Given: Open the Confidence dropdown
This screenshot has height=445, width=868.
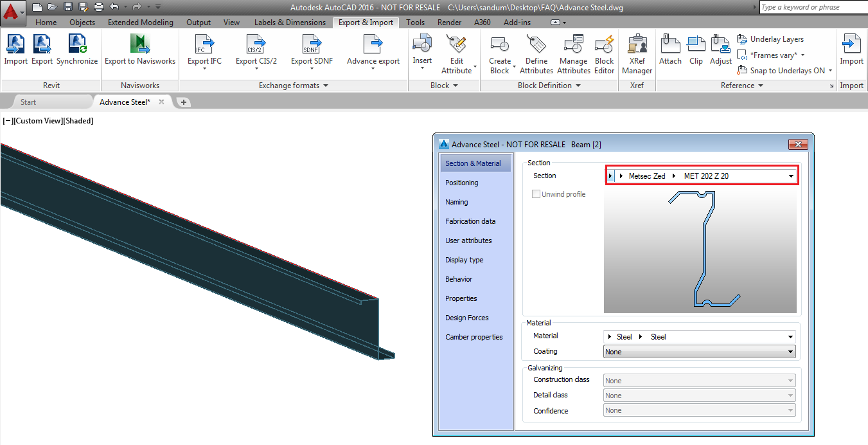Looking at the screenshot, I should click(x=700, y=410).
